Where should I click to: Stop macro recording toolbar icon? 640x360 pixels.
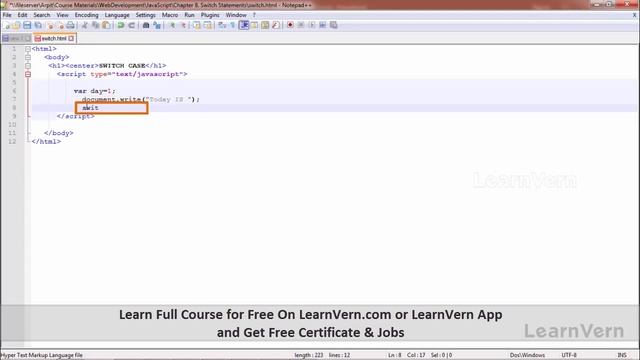pos(301,25)
